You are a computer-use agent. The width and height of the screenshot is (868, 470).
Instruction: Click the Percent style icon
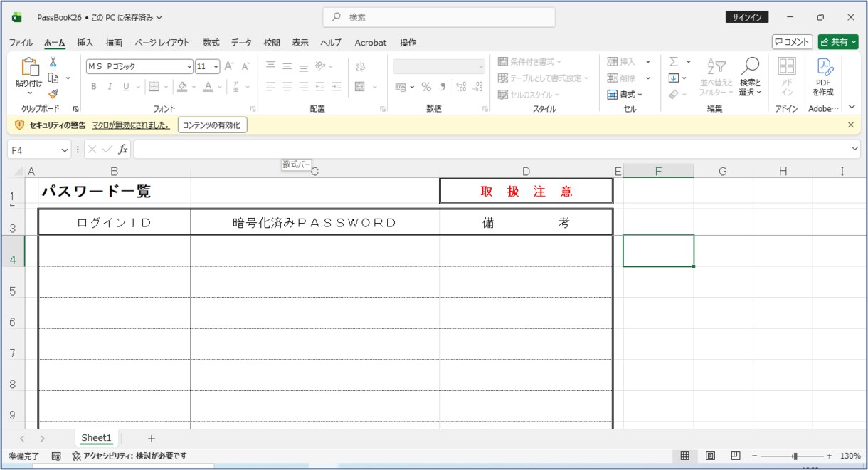pos(426,87)
